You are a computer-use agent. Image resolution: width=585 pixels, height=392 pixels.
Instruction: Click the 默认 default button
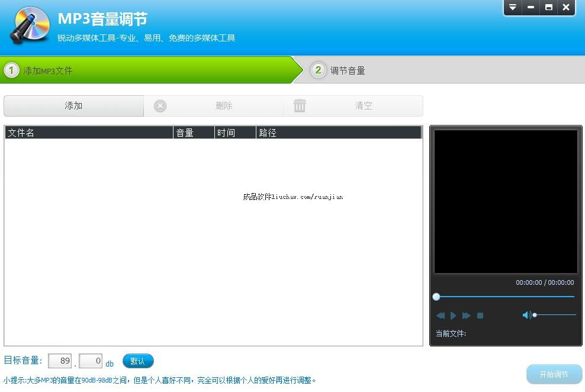coord(138,361)
